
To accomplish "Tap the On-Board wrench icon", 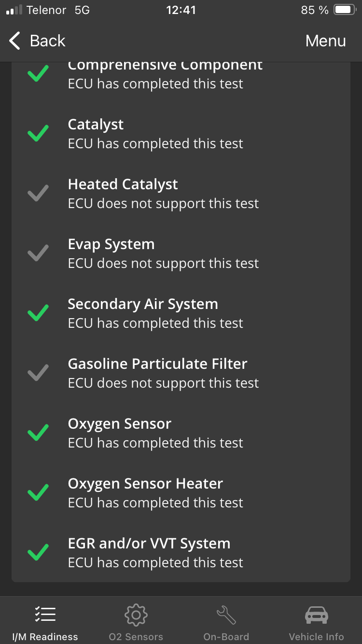I will click(x=226, y=615).
